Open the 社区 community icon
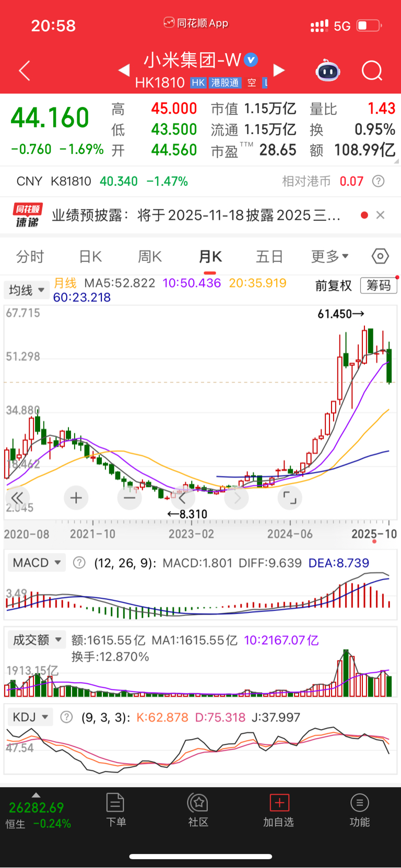This screenshot has width=401, height=868. pyautogui.click(x=198, y=810)
